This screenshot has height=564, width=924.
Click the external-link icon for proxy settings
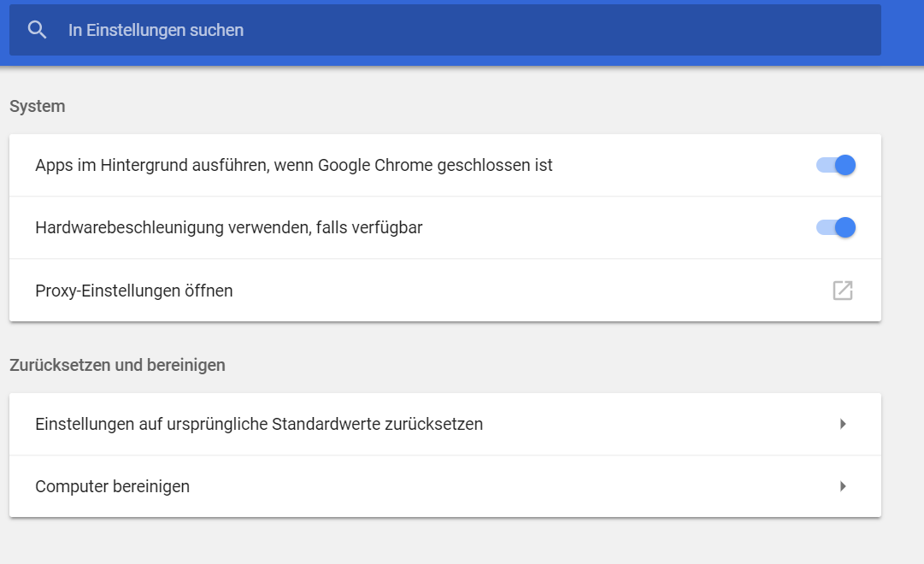(843, 291)
